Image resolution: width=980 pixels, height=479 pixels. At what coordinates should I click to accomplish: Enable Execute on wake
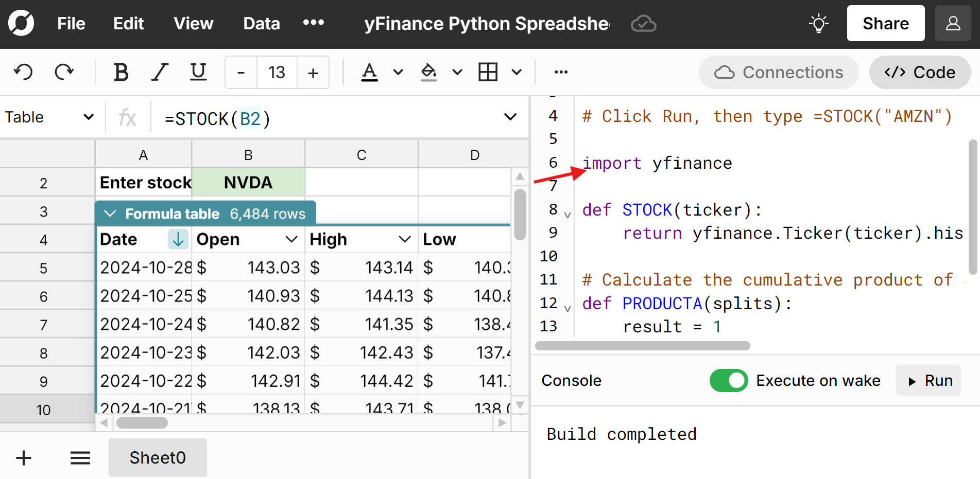[729, 380]
